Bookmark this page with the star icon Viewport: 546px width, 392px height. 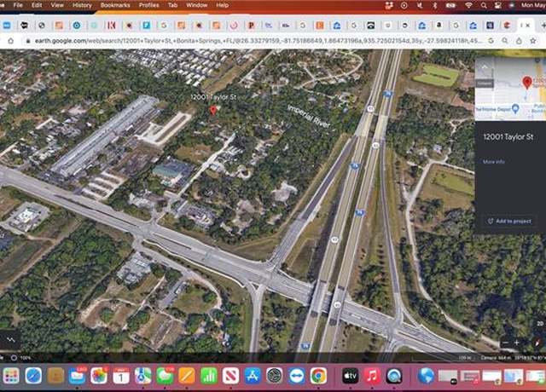point(532,41)
